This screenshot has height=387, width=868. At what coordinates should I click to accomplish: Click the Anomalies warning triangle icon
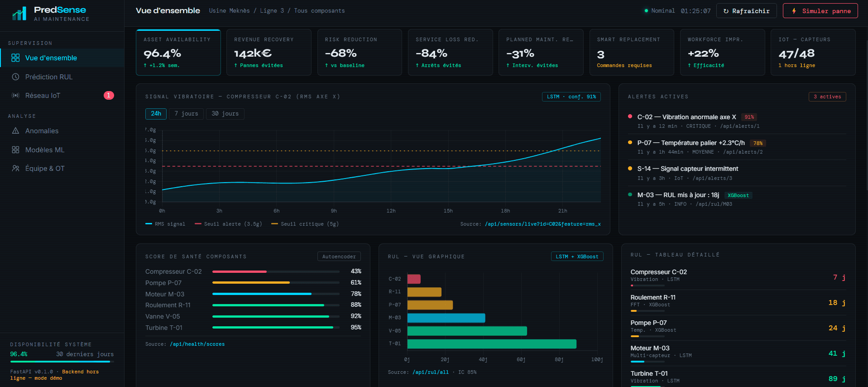(x=15, y=131)
